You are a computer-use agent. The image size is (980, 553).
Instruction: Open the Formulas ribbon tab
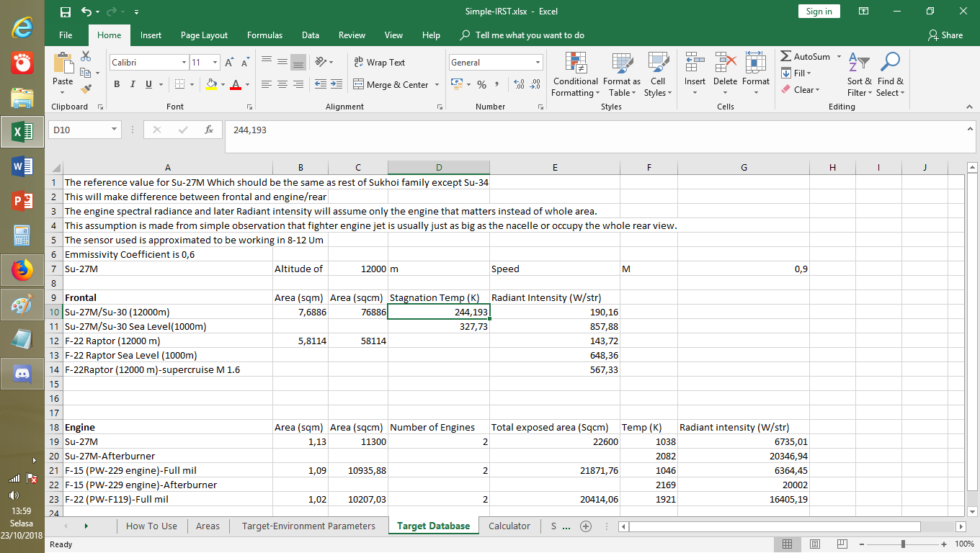click(x=264, y=35)
